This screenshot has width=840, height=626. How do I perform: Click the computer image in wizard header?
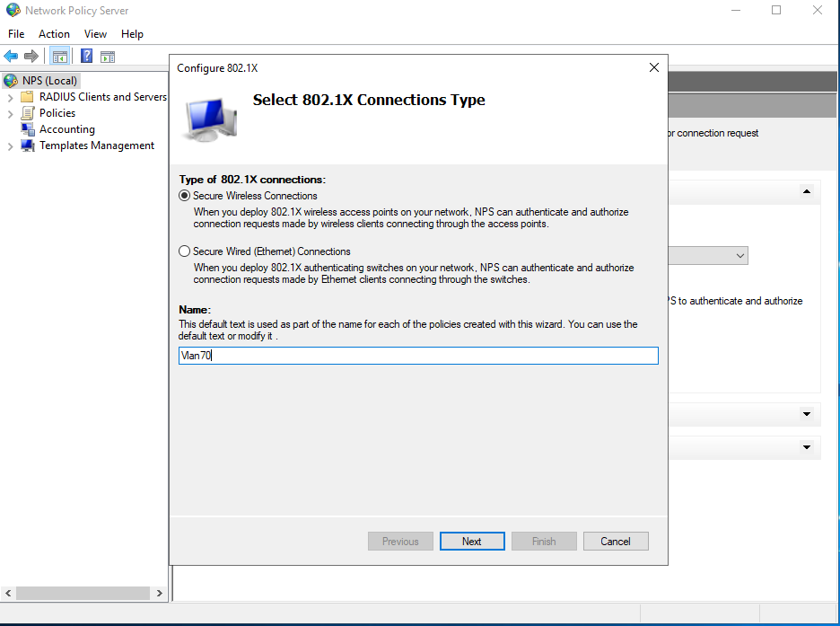[209, 119]
